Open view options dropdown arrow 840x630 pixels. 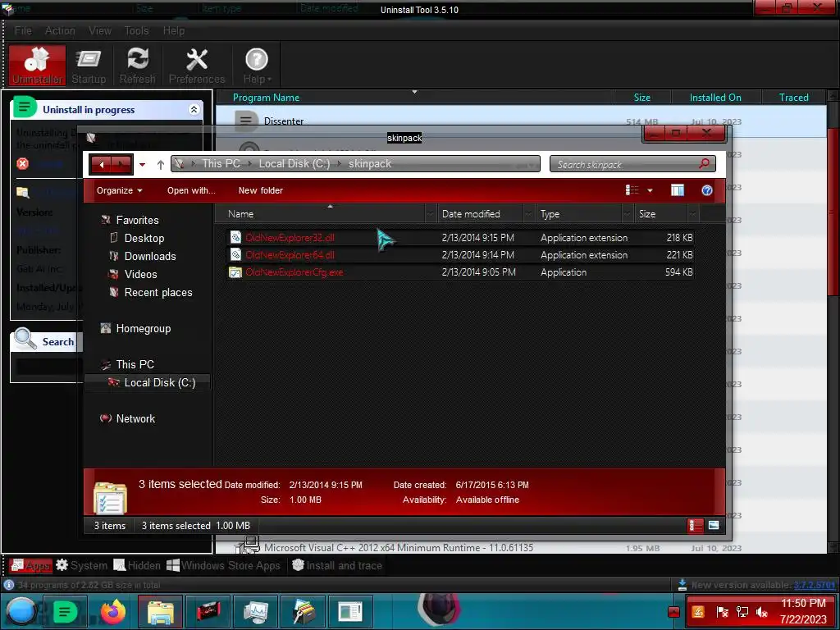click(650, 190)
